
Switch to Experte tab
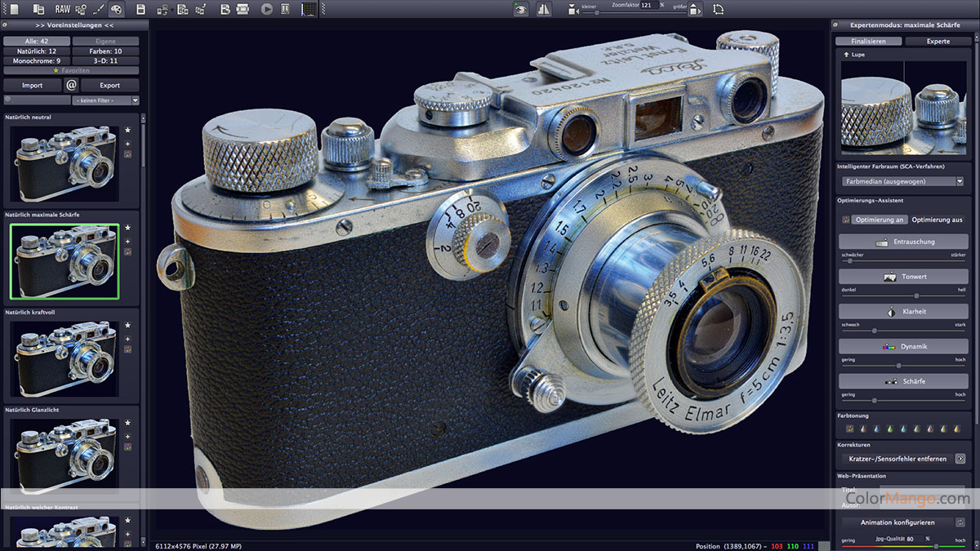pos(938,41)
